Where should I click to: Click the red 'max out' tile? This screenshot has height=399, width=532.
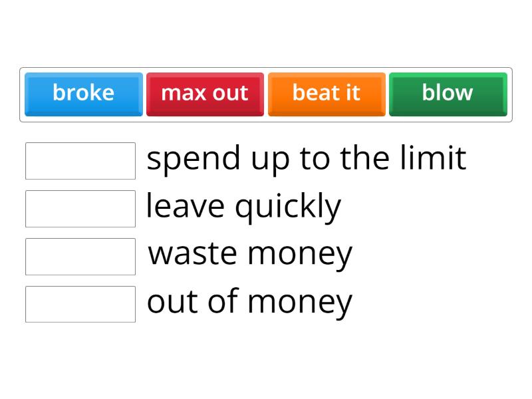[205, 94]
